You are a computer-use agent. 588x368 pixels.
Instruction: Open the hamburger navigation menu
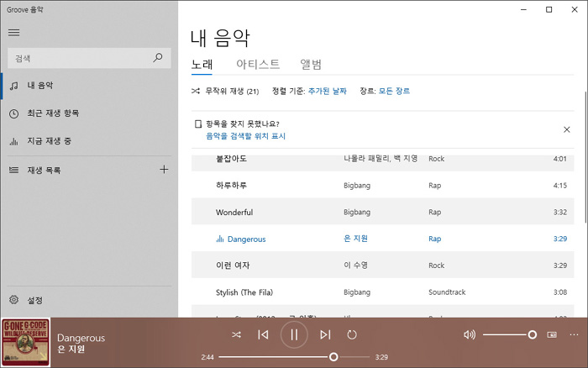click(14, 33)
